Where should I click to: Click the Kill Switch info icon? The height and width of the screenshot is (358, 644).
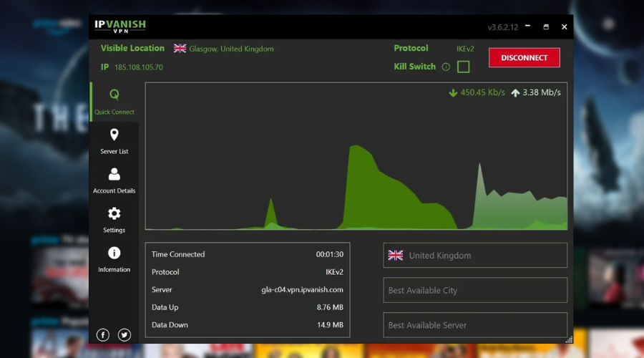point(446,67)
